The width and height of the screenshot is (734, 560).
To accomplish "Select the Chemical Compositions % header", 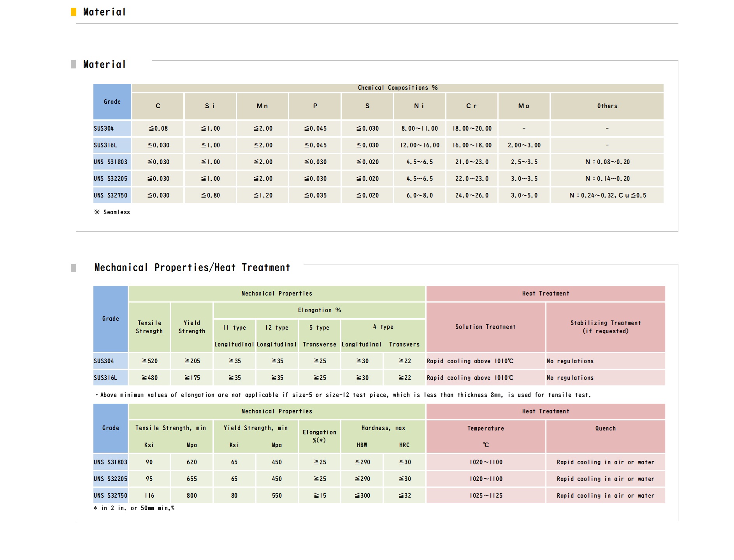I will (x=397, y=88).
